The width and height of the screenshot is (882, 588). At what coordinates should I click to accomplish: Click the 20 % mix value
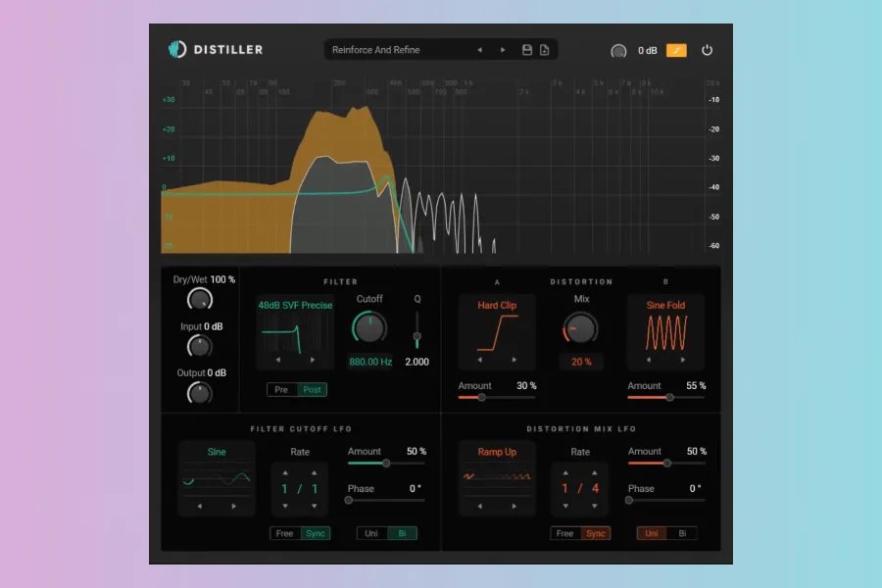(x=581, y=362)
